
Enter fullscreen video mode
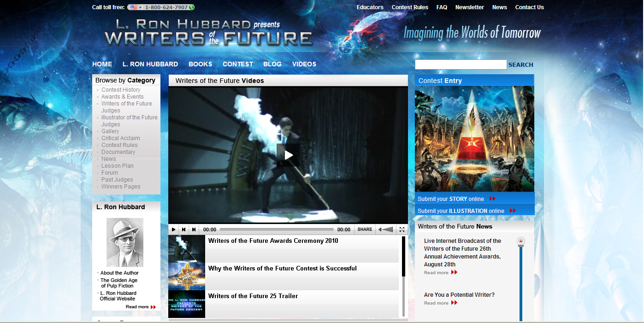click(x=402, y=229)
